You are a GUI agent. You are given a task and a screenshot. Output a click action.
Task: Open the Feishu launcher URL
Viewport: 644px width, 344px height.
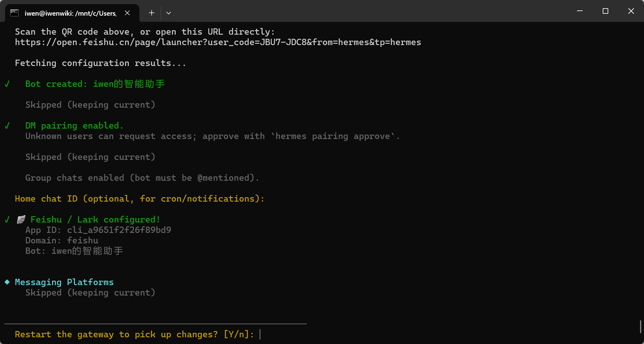[218, 42]
